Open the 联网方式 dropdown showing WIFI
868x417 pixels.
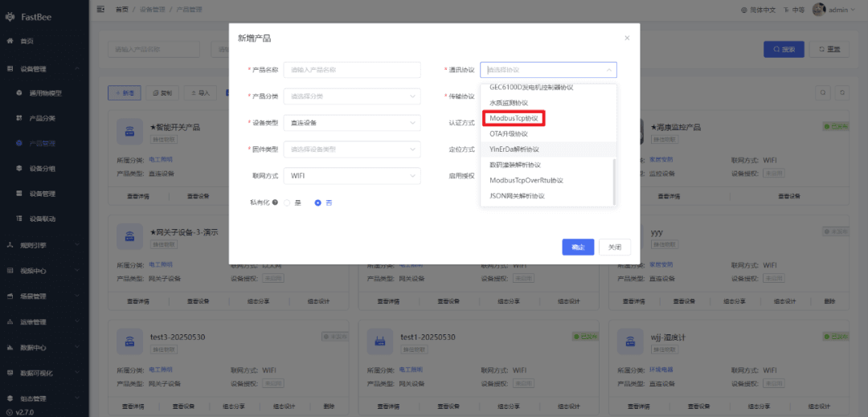352,176
